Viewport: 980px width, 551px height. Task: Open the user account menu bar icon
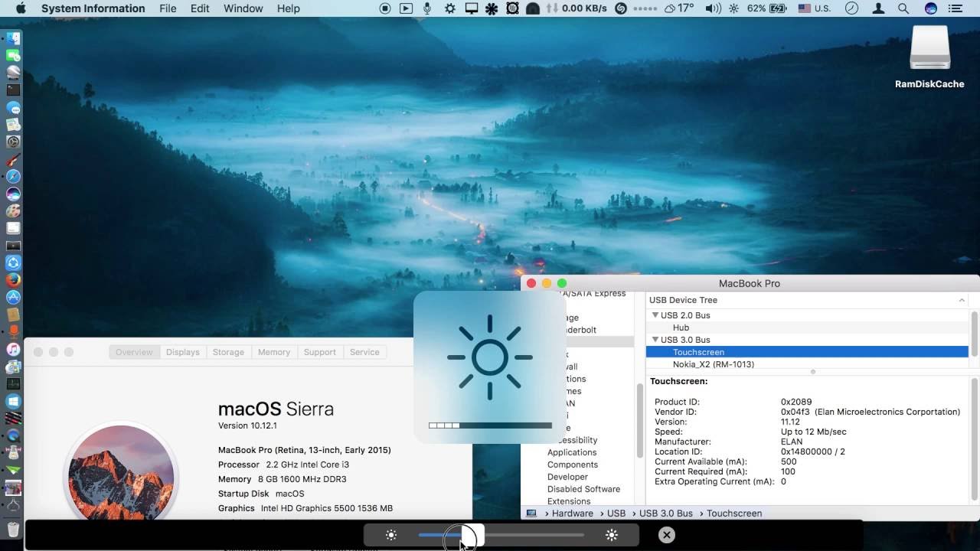pos(879,8)
